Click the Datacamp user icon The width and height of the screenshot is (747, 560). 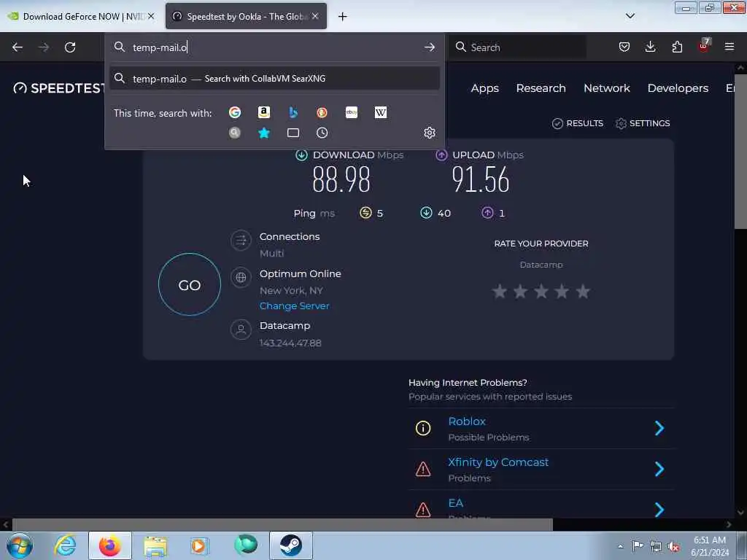[x=241, y=329]
